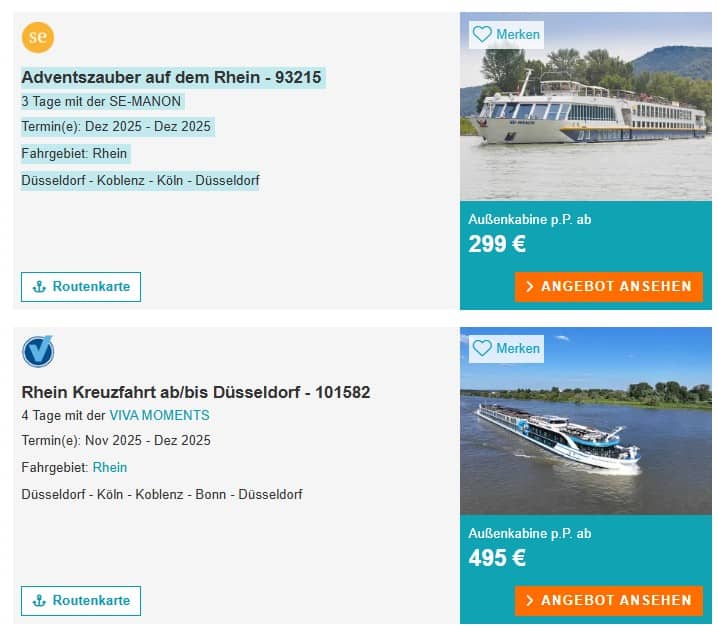Open Routenkarte for Adventszauber auf dem Rhein
Image resolution: width=718 pixels, height=628 pixels.
(81, 287)
